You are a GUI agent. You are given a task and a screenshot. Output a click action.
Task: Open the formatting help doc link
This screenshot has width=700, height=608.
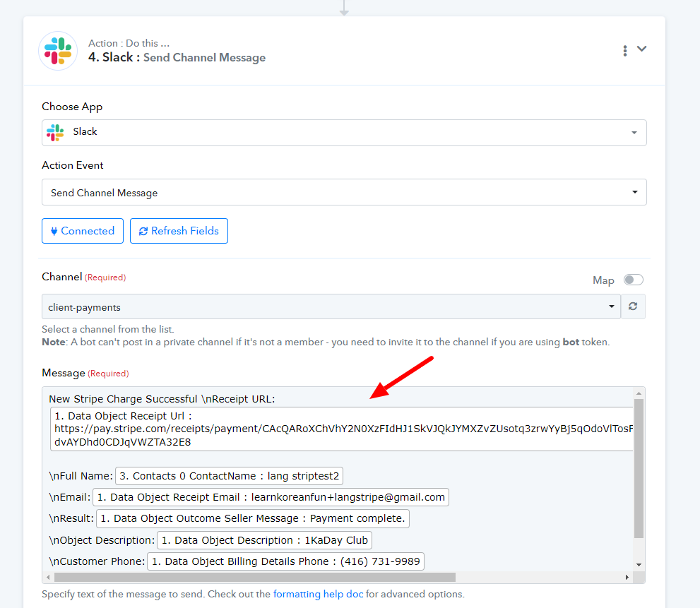[319, 594]
